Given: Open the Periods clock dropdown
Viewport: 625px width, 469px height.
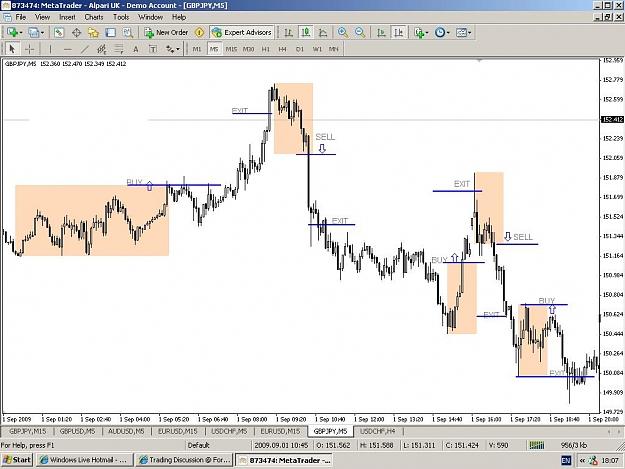Looking at the screenshot, I should click(442, 32).
